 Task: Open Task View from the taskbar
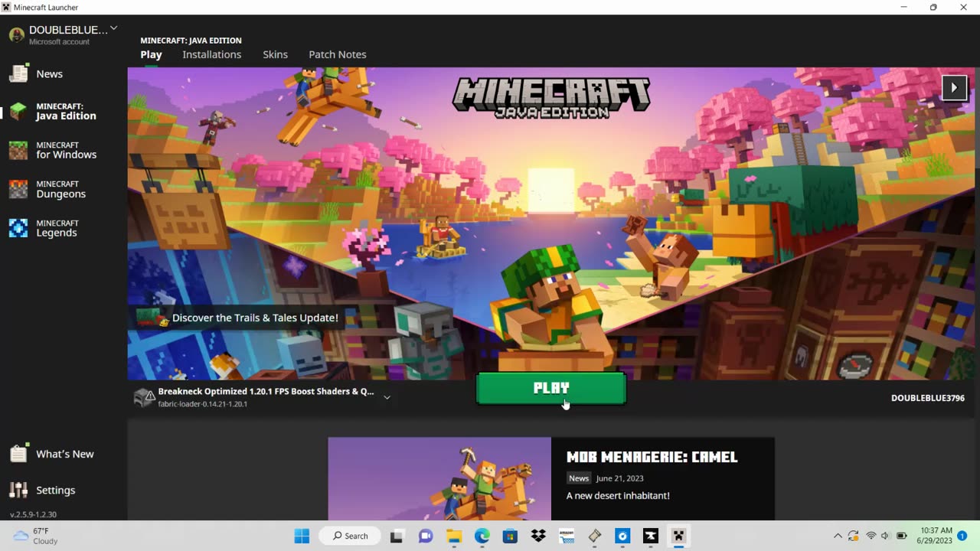pyautogui.click(x=397, y=536)
